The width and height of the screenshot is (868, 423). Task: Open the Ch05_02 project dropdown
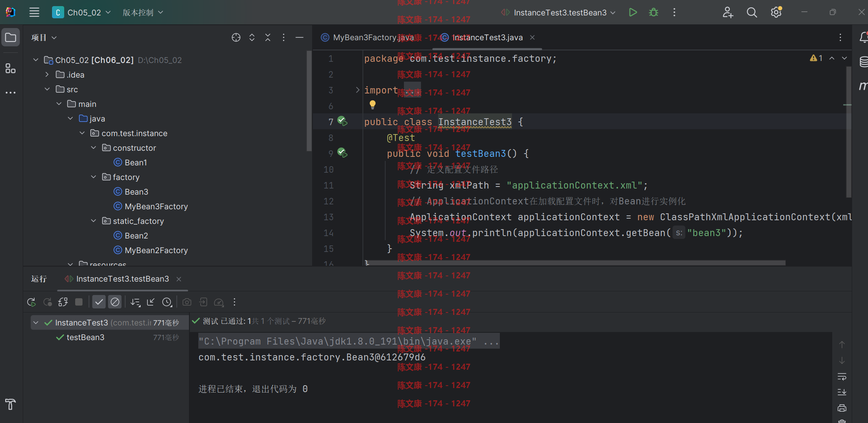(81, 12)
